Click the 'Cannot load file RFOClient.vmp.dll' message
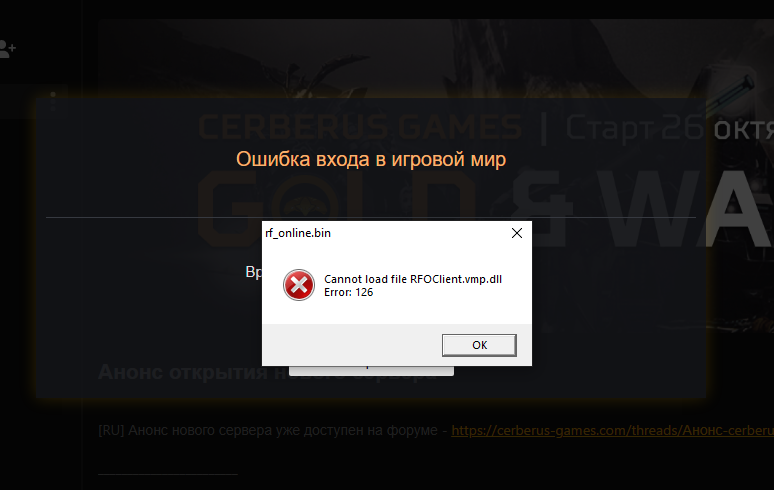 (413, 279)
